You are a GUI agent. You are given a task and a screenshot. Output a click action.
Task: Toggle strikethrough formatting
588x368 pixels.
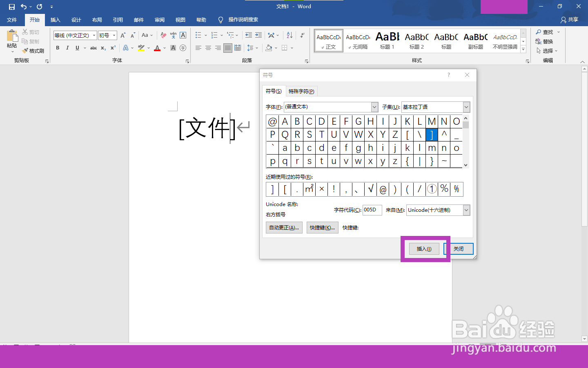(94, 48)
